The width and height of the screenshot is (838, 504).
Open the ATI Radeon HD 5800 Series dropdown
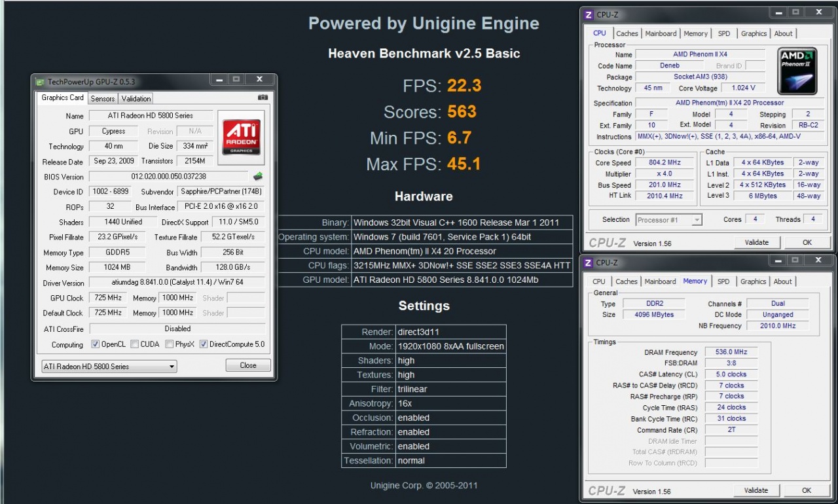pos(109,367)
